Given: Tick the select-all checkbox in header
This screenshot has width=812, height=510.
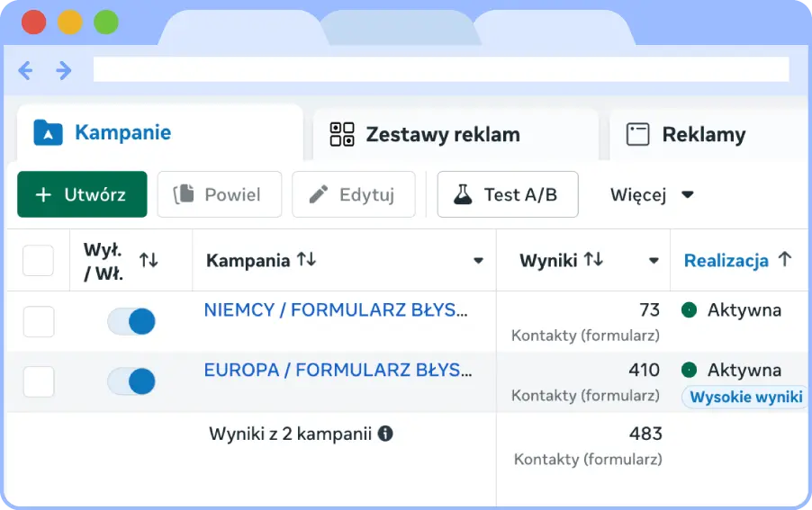Looking at the screenshot, I should point(38,261).
